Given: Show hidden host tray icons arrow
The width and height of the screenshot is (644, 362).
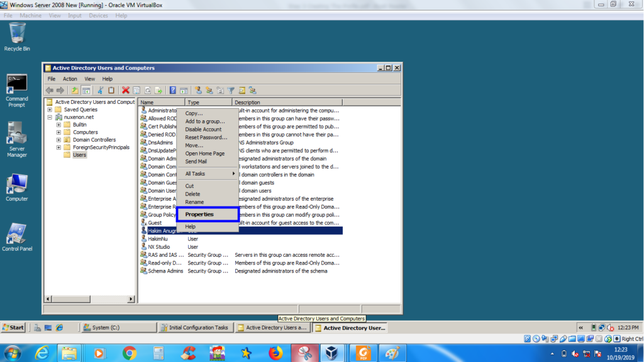Looking at the screenshot, I should (552, 354).
